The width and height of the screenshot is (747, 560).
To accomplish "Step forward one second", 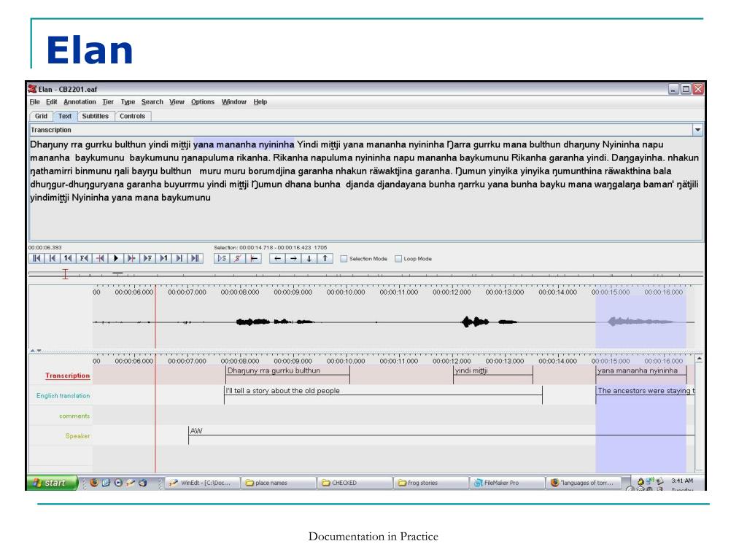I will (x=163, y=259).
